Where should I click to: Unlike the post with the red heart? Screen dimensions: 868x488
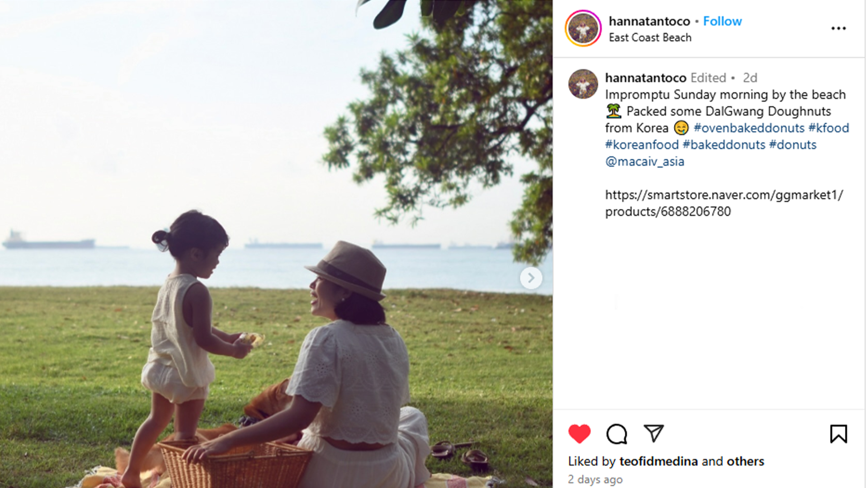coord(579,434)
